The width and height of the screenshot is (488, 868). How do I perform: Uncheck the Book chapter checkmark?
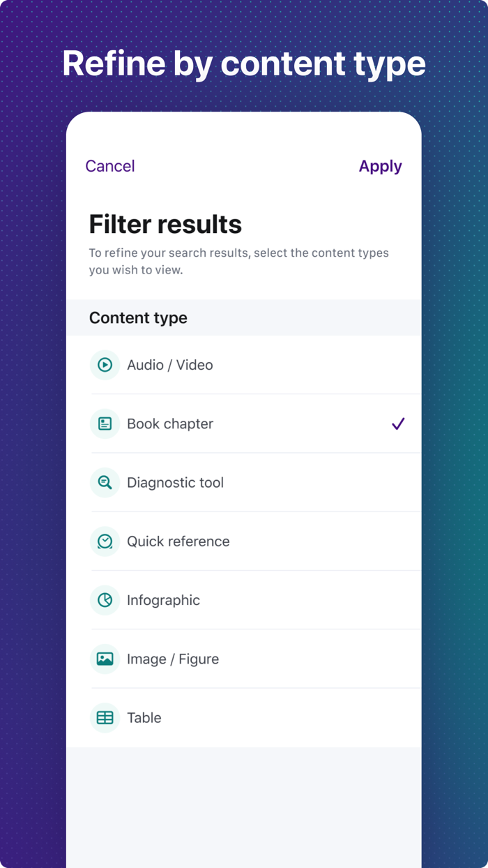pos(398,424)
